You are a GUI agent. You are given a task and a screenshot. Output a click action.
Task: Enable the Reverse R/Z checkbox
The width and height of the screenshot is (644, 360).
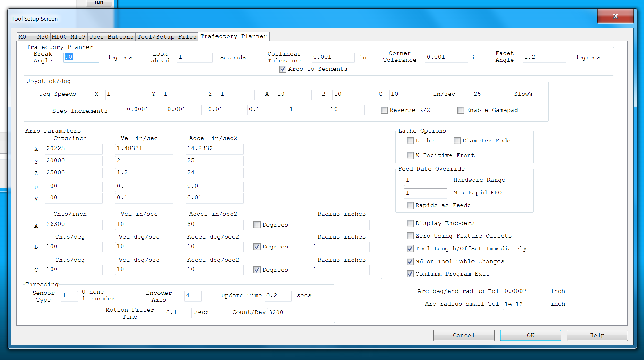[384, 110]
